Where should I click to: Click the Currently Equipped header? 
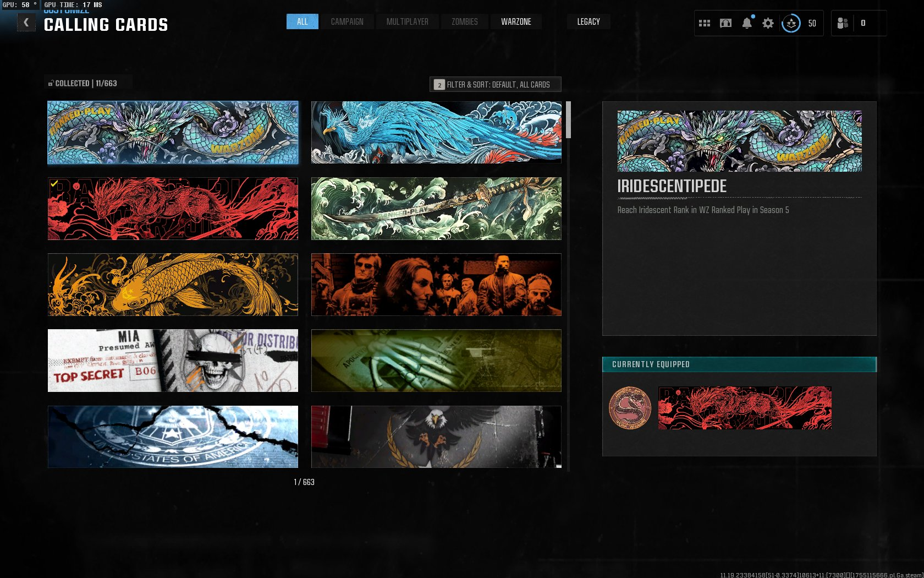(x=739, y=364)
